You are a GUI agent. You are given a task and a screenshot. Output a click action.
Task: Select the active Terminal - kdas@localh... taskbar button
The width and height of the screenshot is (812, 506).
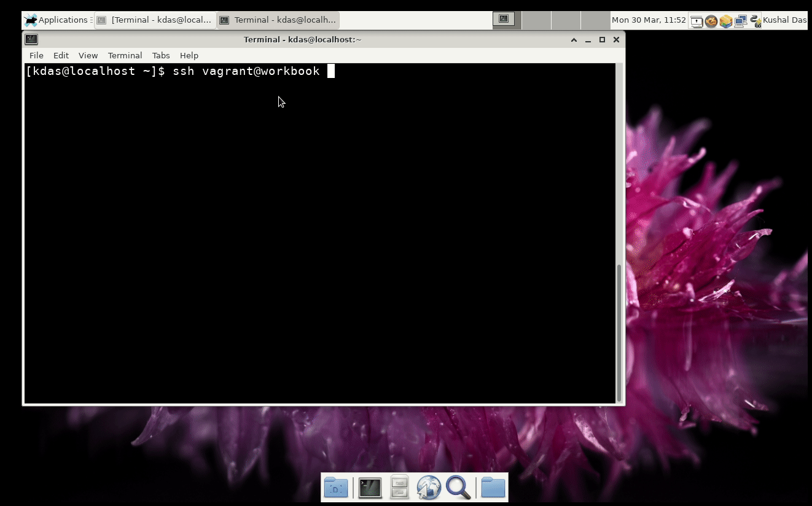278,20
